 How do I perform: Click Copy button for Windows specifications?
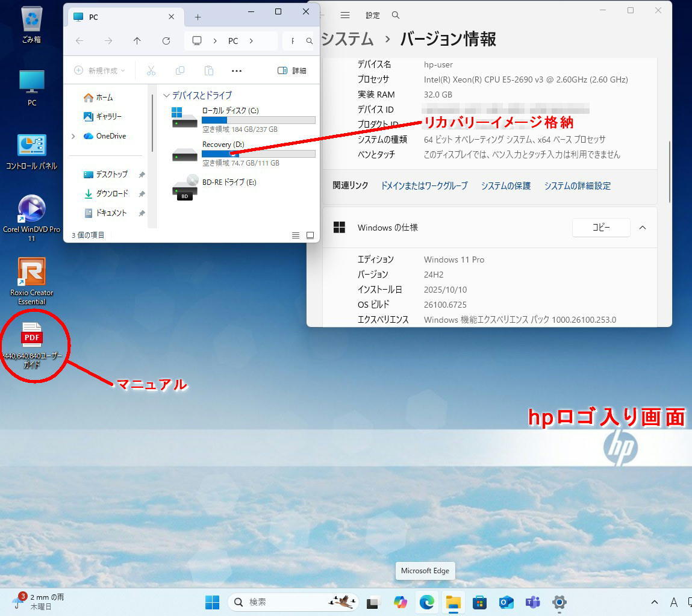click(601, 228)
